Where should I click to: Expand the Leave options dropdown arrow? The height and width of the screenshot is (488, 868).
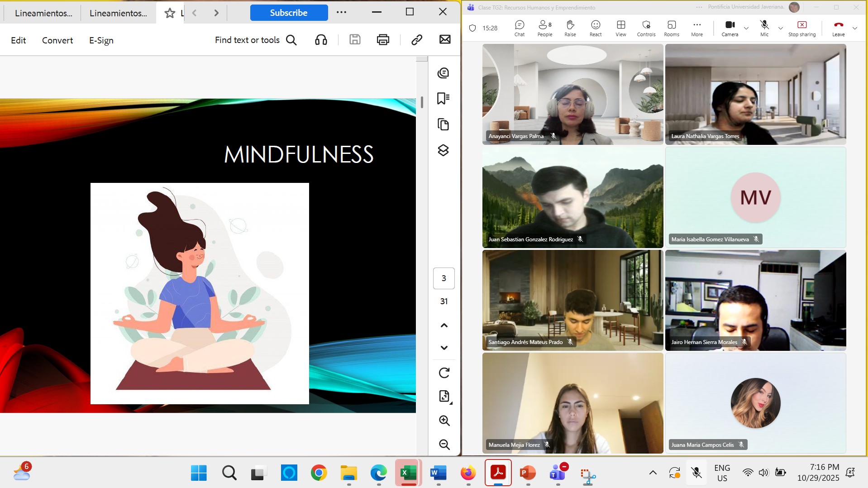click(x=854, y=28)
